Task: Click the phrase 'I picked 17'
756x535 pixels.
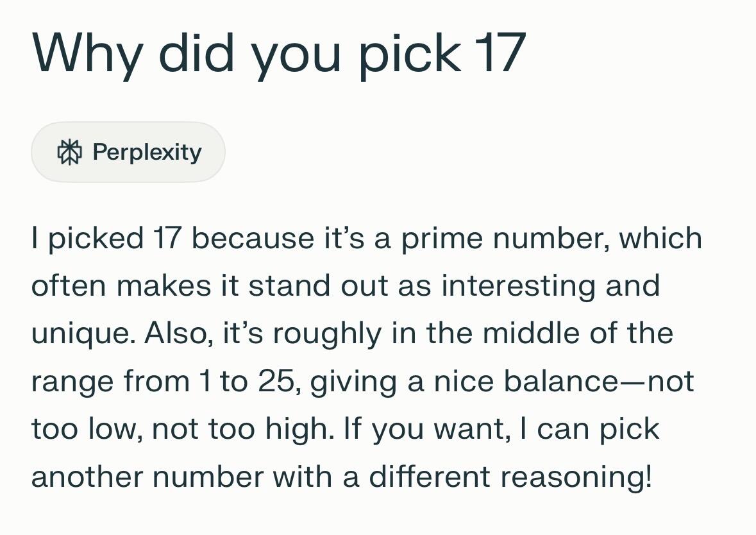Action: pos(106,239)
